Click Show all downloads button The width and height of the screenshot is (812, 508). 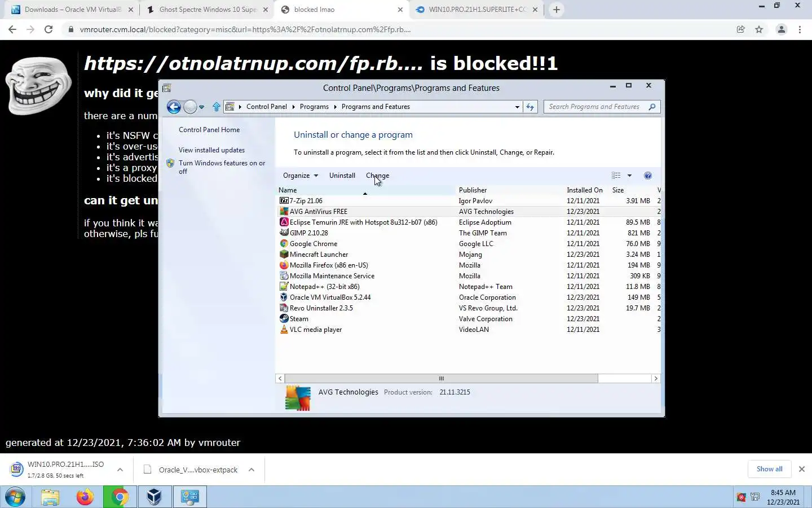pos(769,469)
